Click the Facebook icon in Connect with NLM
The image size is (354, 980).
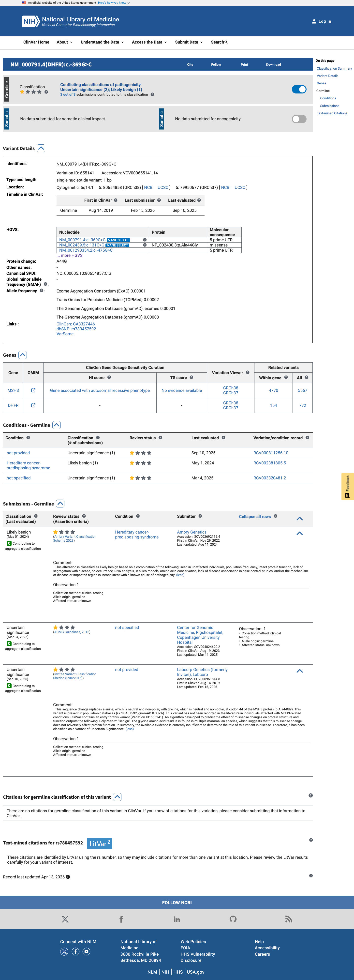(x=76, y=951)
